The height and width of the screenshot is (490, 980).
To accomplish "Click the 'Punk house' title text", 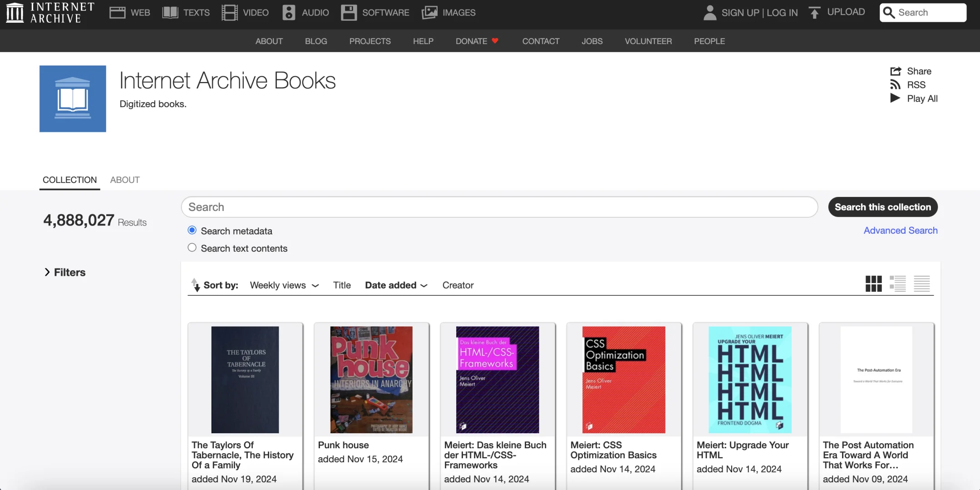I will pyautogui.click(x=343, y=445).
